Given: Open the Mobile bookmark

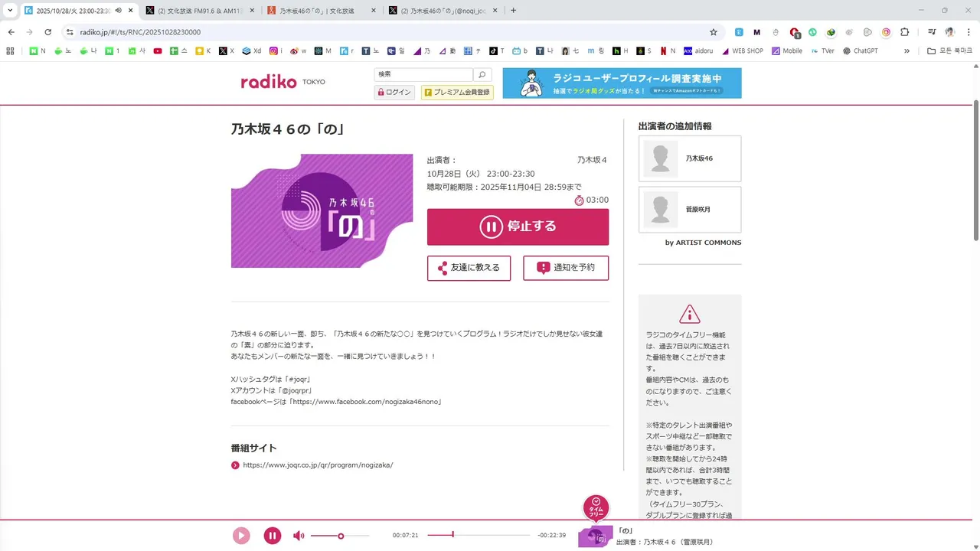Looking at the screenshot, I should pos(787,51).
